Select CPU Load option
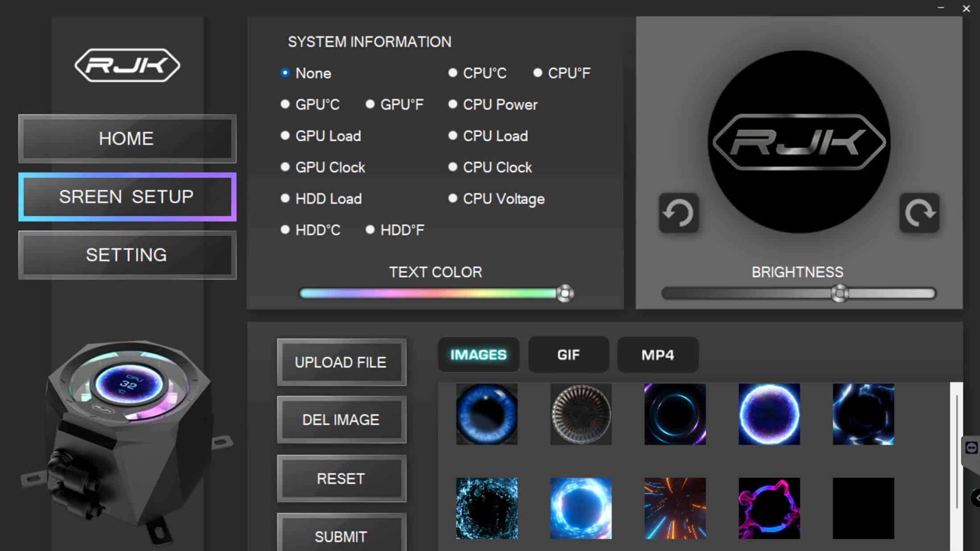Screen dimensions: 980x551 453,136
